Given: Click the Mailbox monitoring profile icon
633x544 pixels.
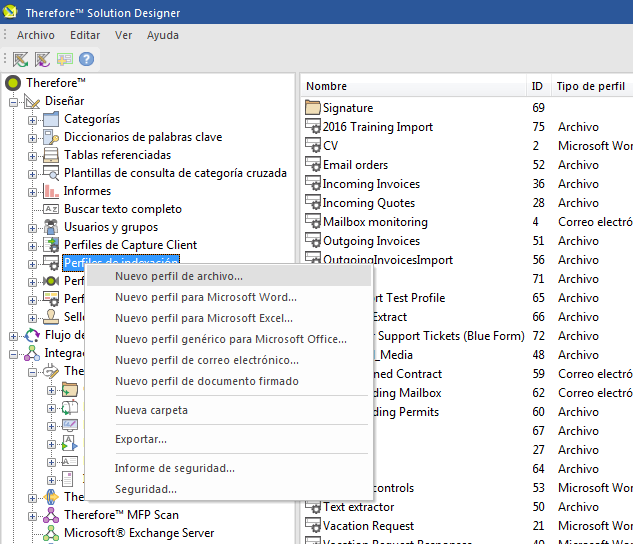Looking at the screenshot, I should [312, 222].
